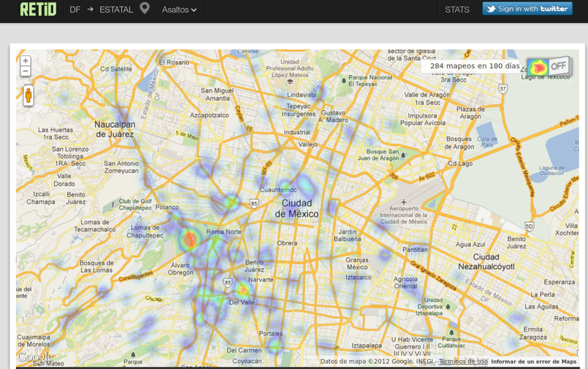The height and width of the screenshot is (369, 588).
Task: Select ESTATAL in the top navigation
Action: click(116, 10)
